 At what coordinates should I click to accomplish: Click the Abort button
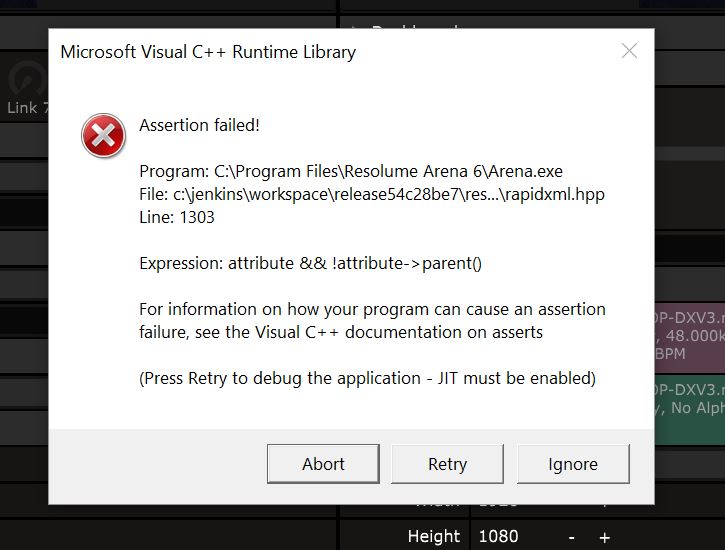[323, 464]
